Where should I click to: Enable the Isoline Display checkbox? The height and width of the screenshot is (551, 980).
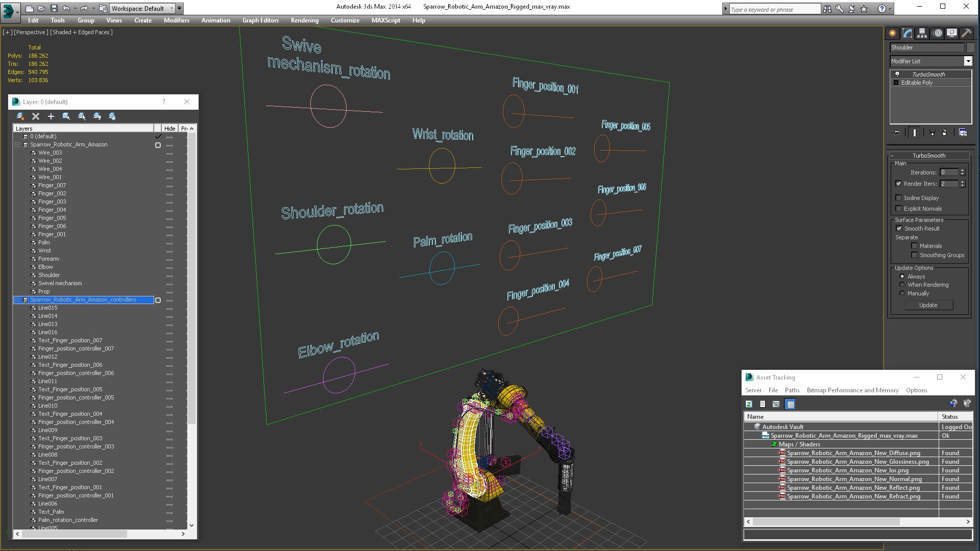(898, 198)
